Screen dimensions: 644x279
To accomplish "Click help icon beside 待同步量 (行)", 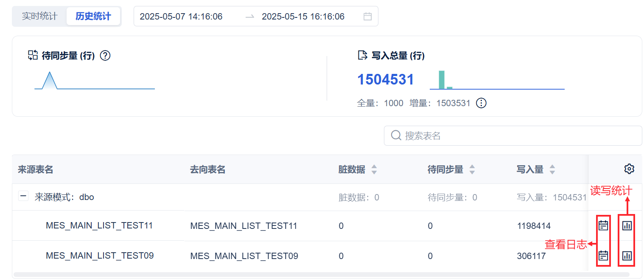I will (105, 56).
